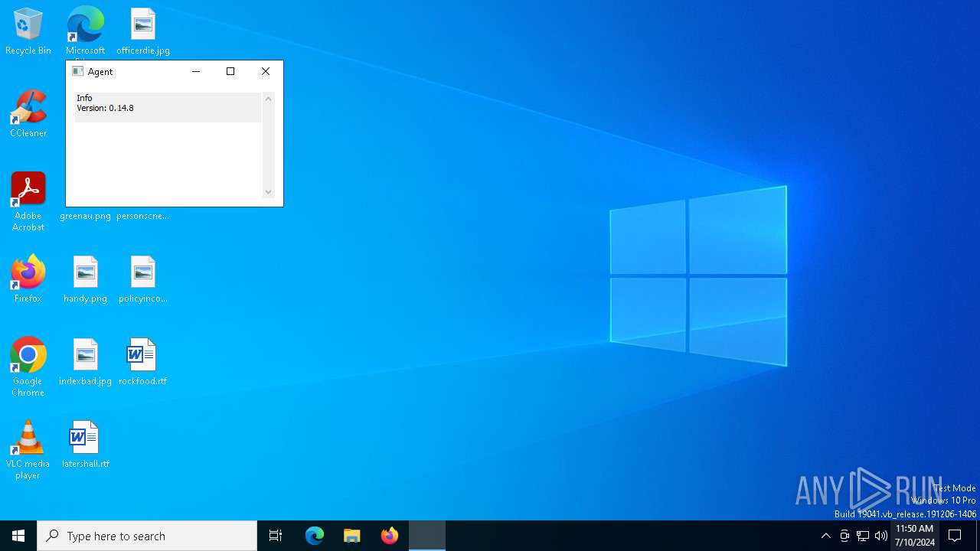Viewport: 980px width, 551px height.
Task: Close the Agent window
Action: point(266,71)
